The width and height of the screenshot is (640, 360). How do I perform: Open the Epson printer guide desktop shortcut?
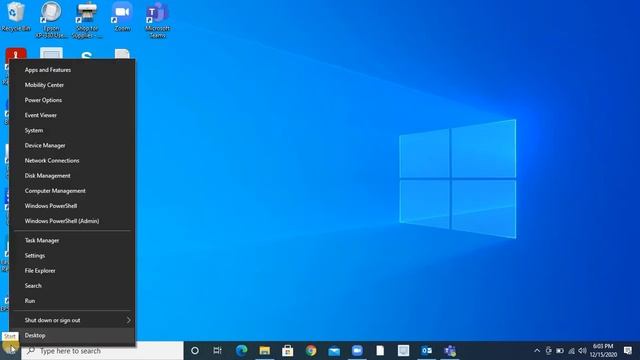tap(51, 20)
